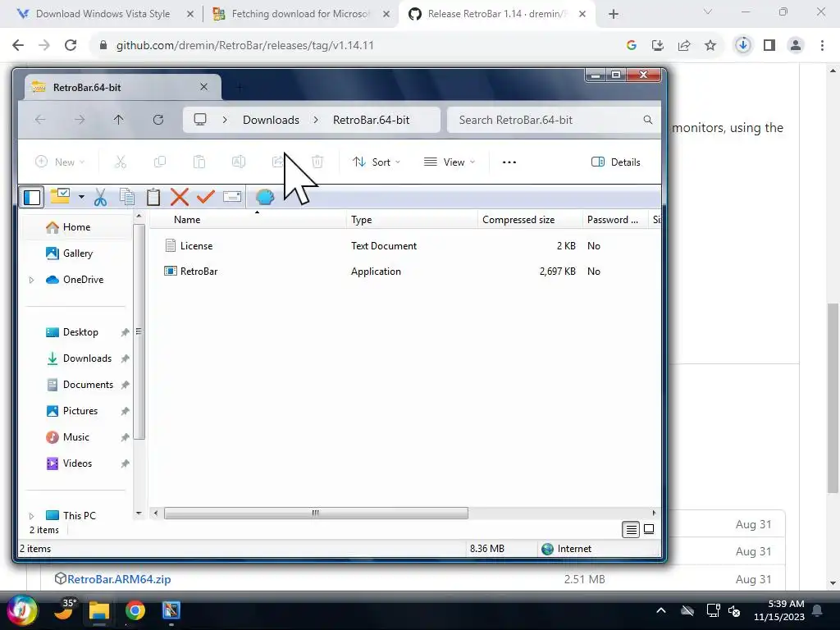Show hidden system tray icons

click(x=661, y=610)
